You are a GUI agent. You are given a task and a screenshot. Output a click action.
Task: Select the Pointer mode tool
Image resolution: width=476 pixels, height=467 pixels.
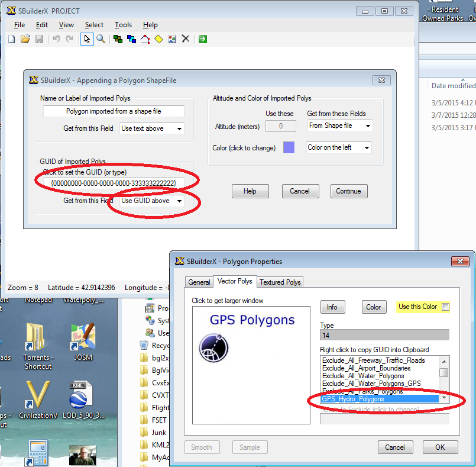(87, 39)
